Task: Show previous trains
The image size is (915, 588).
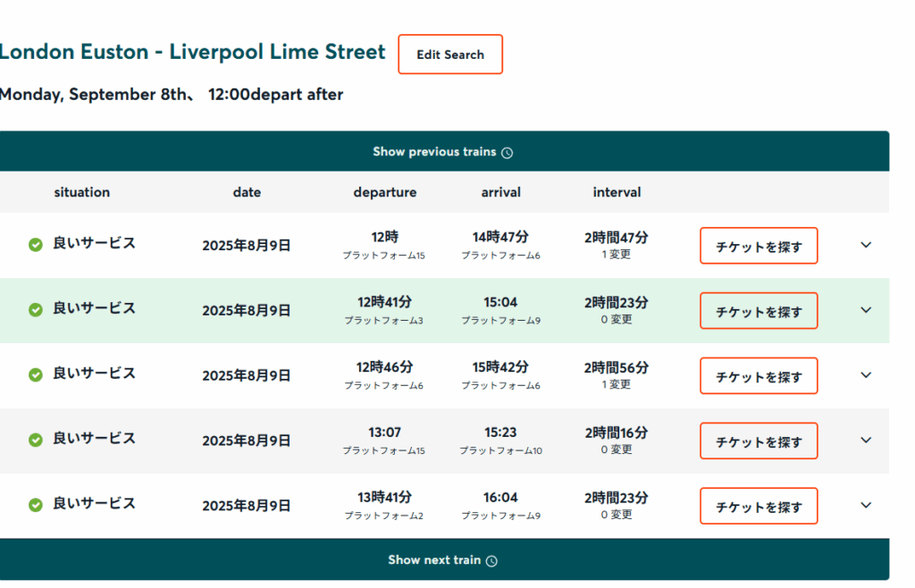Action: click(x=443, y=152)
